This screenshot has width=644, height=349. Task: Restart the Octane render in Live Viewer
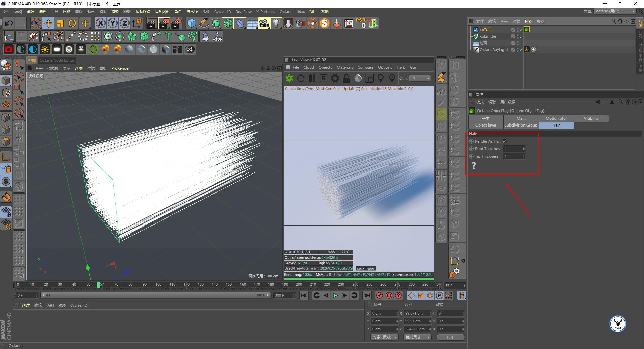301,78
